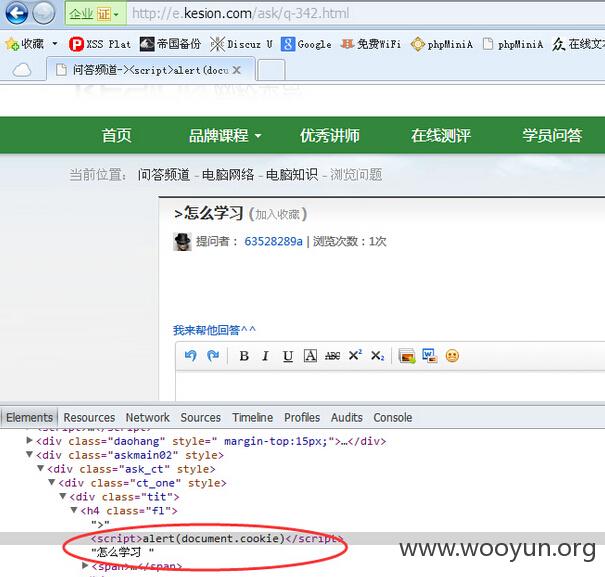This screenshot has height=577, width=605.
Task: Click the emoticon smiley icon
Action: pyautogui.click(x=452, y=355)
